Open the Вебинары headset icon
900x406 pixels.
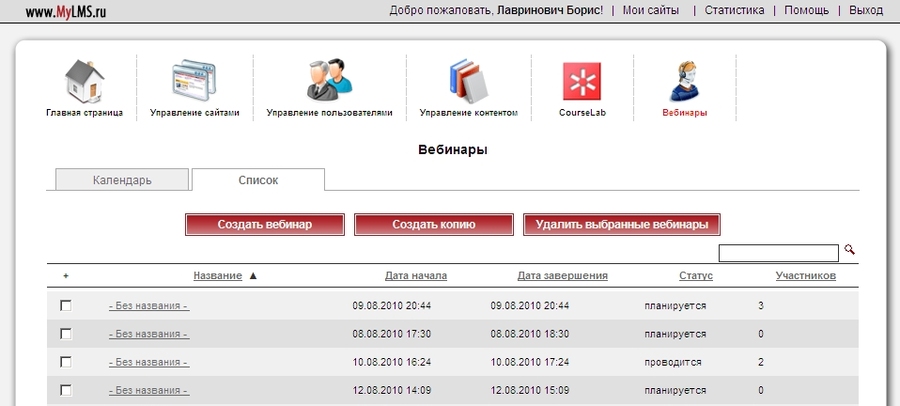684,82
